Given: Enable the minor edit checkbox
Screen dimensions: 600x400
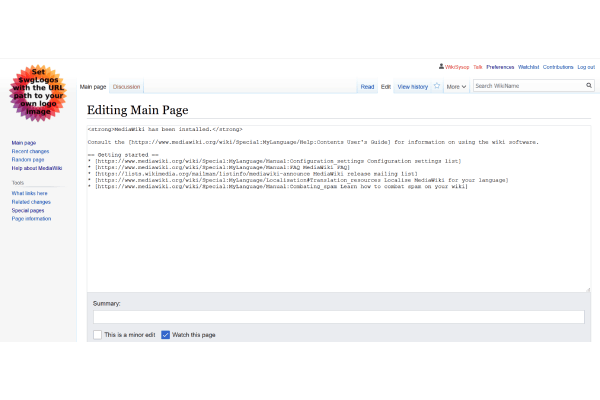Looking at the screenshot, I should [x=97, y=334].
